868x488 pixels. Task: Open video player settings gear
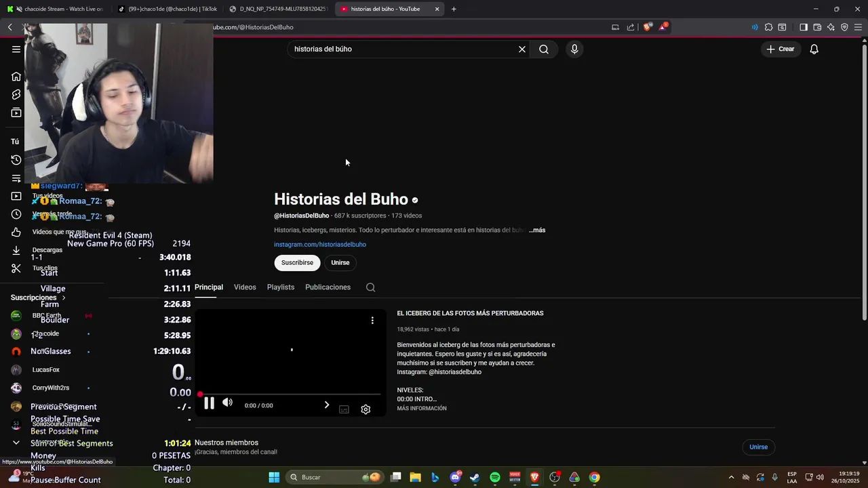(366, 409)
